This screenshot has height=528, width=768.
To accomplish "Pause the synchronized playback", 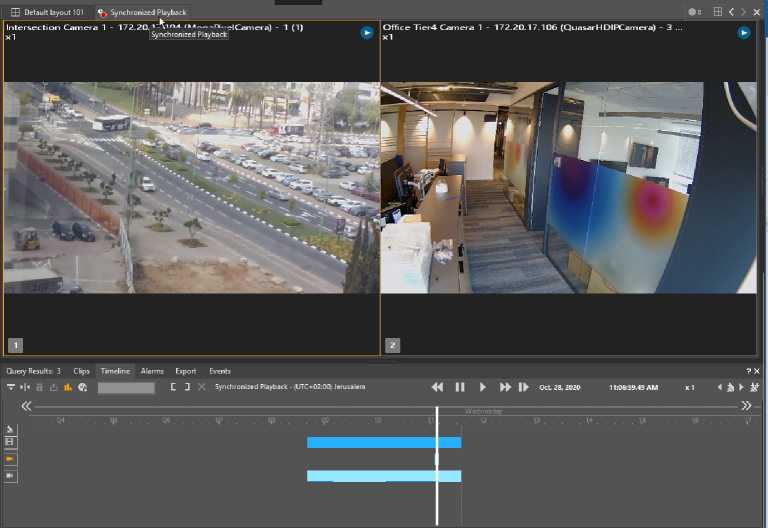I will click(x=460, y=387).
